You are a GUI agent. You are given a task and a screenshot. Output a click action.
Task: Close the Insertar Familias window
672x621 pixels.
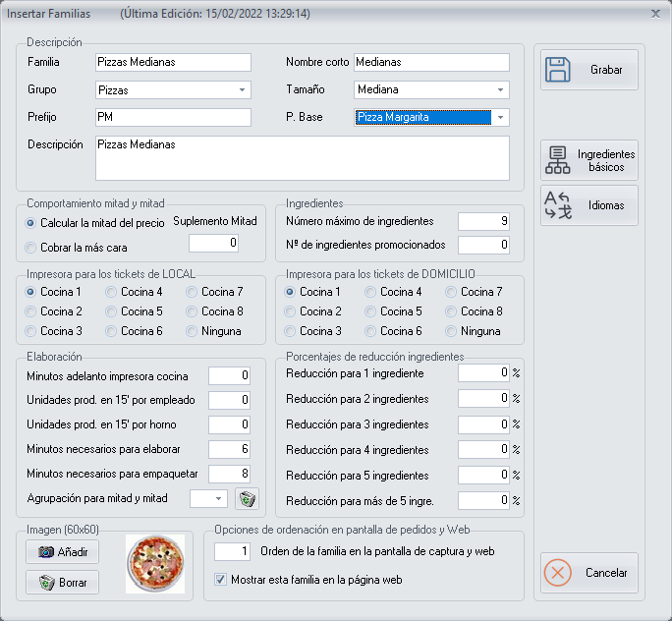pyautogui.click(x=655, y=14)
